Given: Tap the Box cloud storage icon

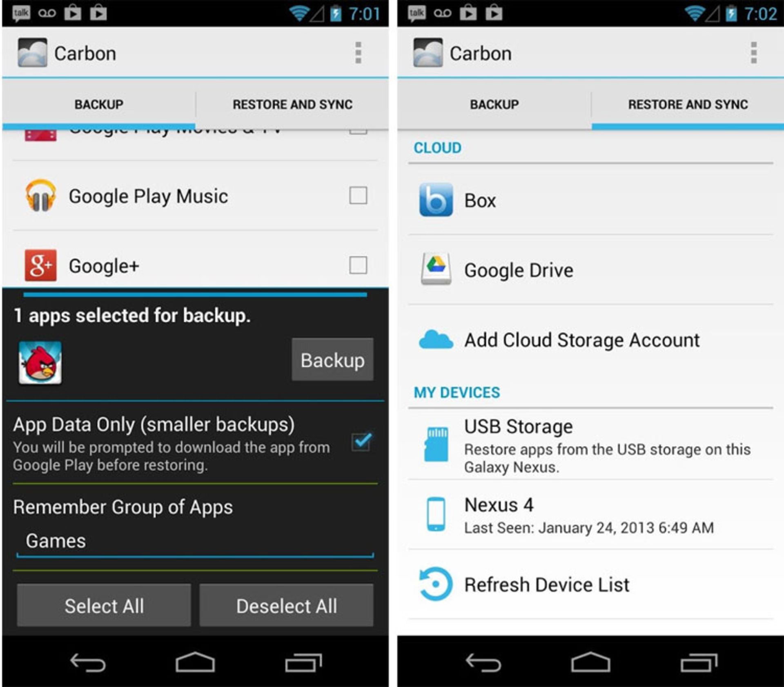Looking at the screenshot, I should (436, 200).
